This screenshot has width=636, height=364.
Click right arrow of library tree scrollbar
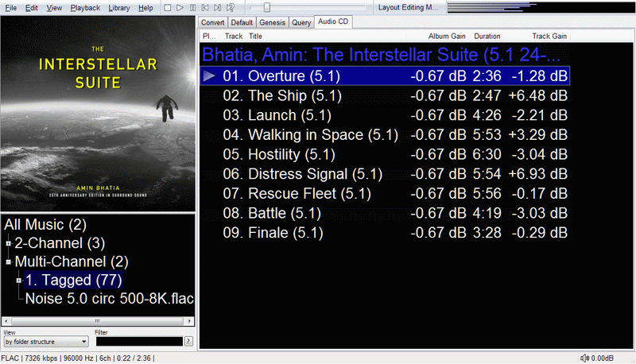pyautogui.click(x=189, y=321)
